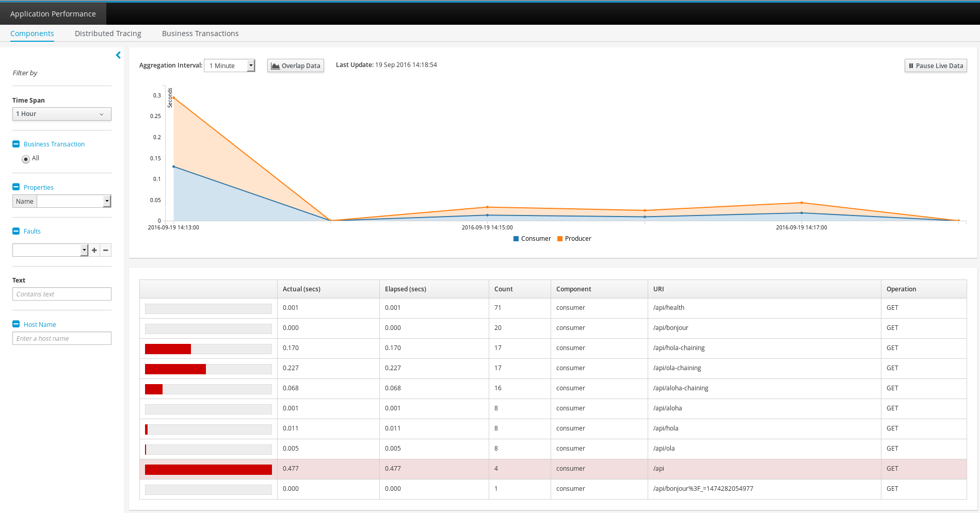Collapse the Business Transaction filter section

16,144
